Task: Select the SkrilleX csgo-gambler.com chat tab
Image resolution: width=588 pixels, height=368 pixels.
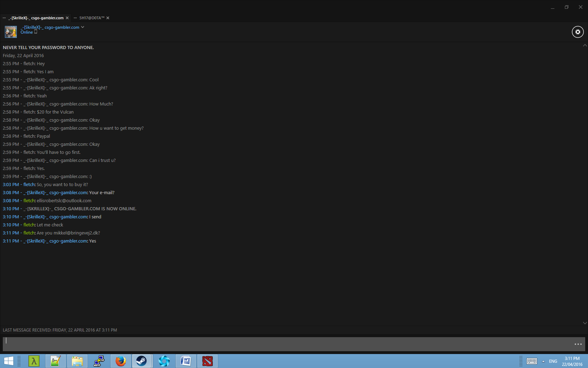Action: [x=36, y=18]
